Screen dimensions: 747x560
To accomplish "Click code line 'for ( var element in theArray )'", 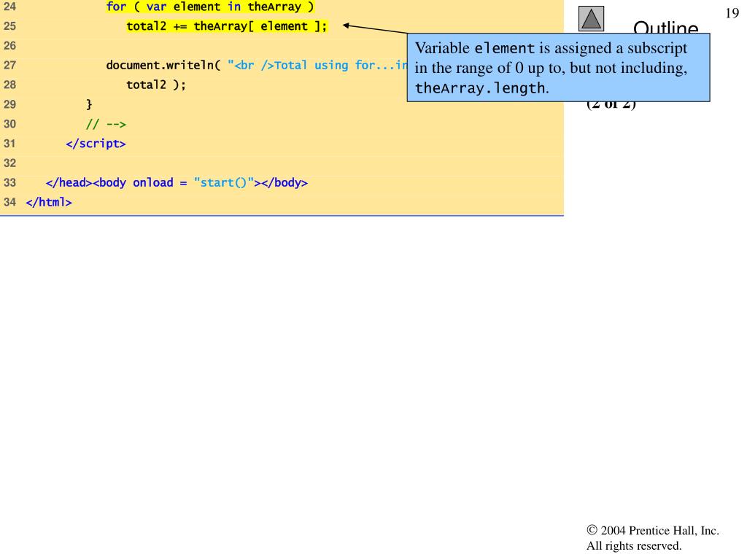I will 209,7.
